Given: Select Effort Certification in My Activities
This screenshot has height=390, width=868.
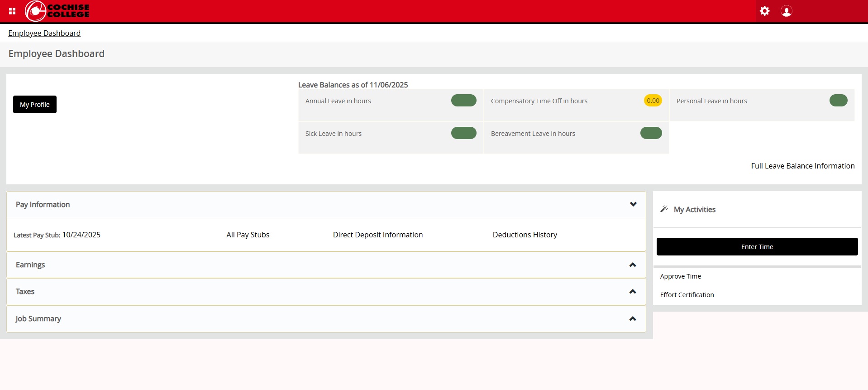Looking at the screenshot, I should point(687,295).
